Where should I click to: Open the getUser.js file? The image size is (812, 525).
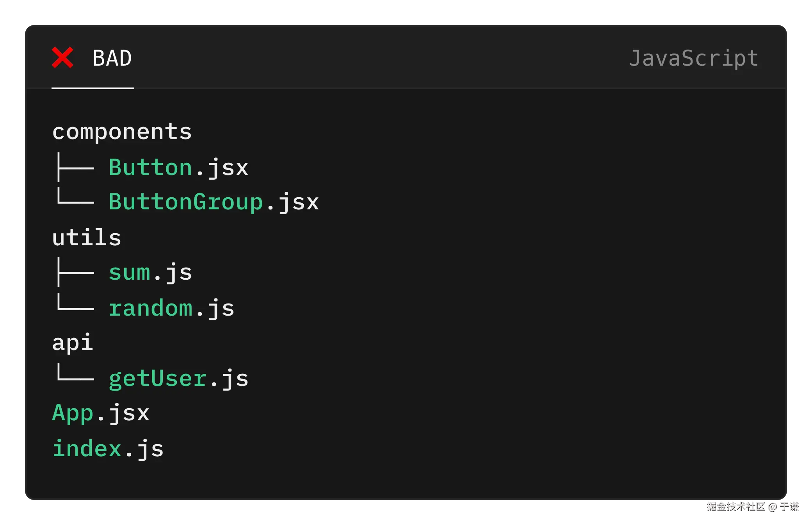click(178, 379)
